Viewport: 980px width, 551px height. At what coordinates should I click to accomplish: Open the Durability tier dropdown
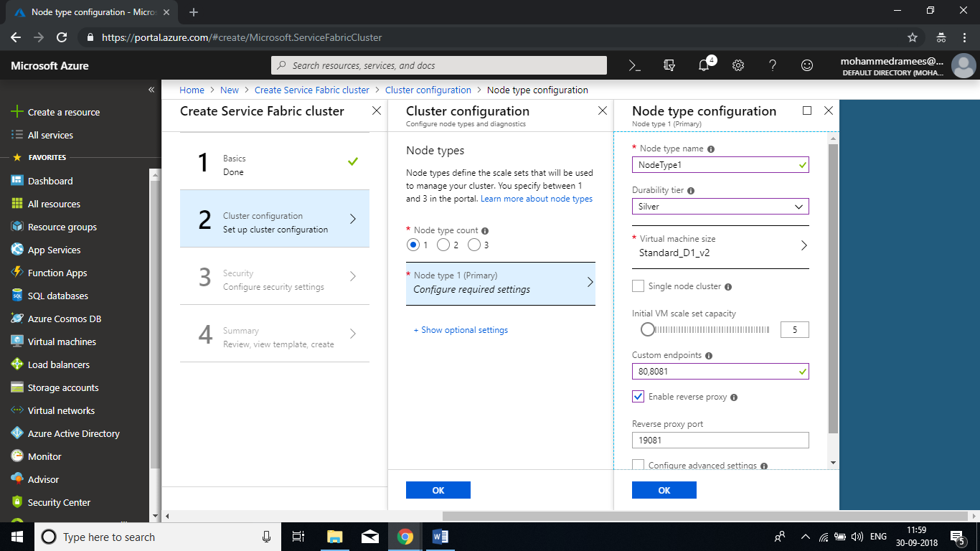720,207
